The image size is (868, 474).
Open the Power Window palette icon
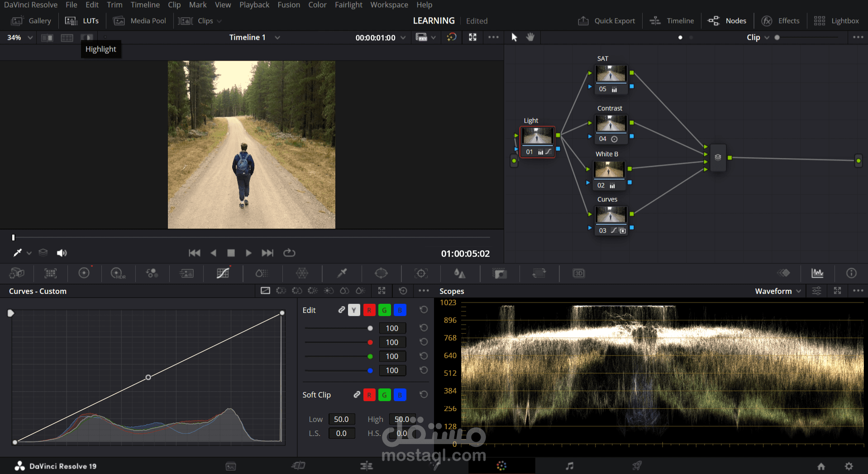(381, 273)
